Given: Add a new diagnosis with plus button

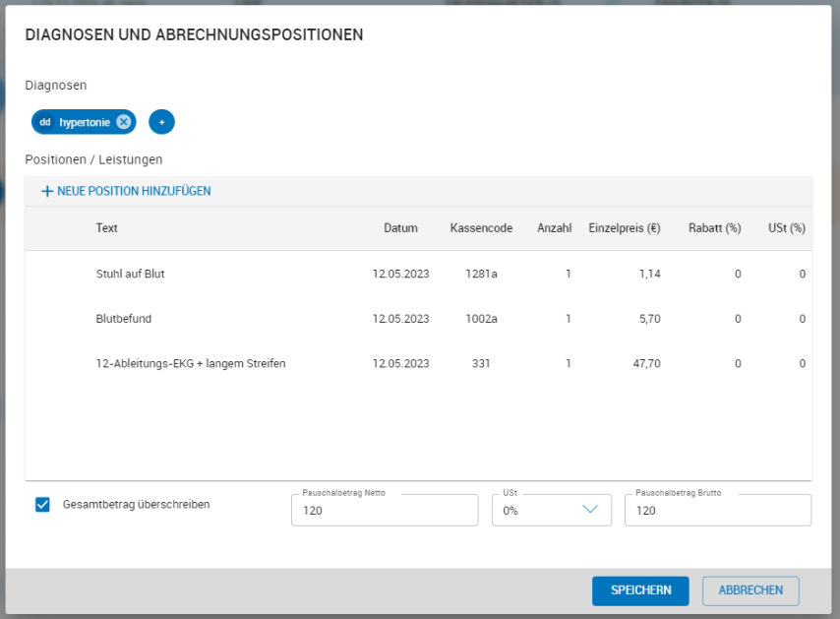Looking at the screenshot, I should (x=161, y=122).
